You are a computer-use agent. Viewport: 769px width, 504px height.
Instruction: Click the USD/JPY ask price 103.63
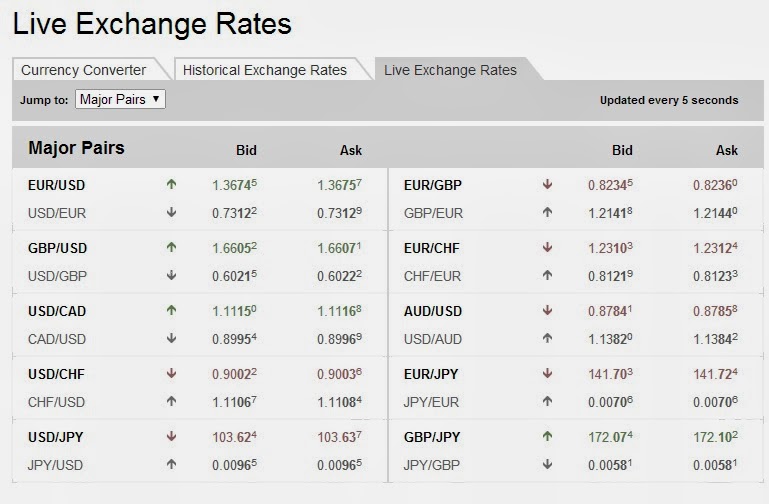pos(339,436)
